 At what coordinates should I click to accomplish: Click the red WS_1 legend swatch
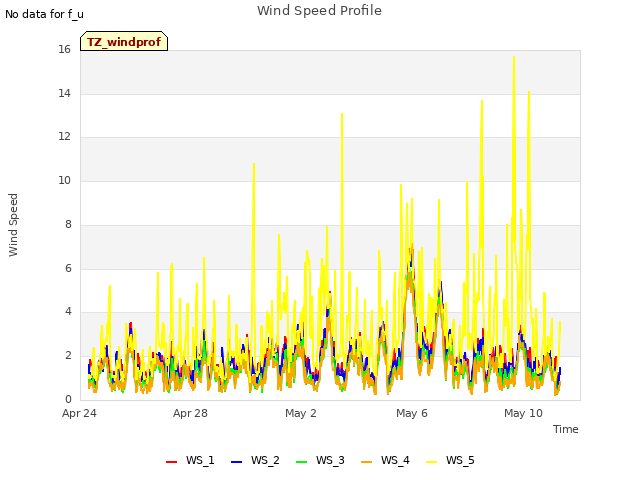pyautogui.click(x=171, y=462)
